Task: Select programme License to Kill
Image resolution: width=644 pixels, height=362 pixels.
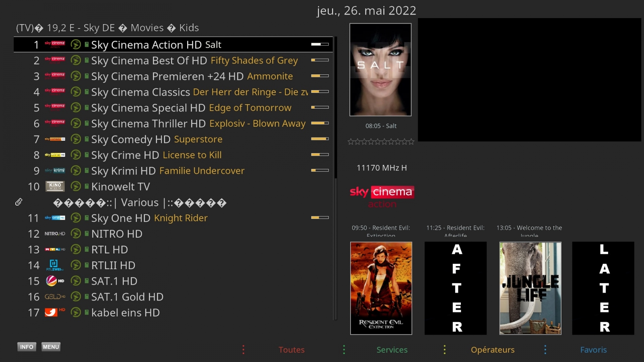Action: (x=192, y=155)
